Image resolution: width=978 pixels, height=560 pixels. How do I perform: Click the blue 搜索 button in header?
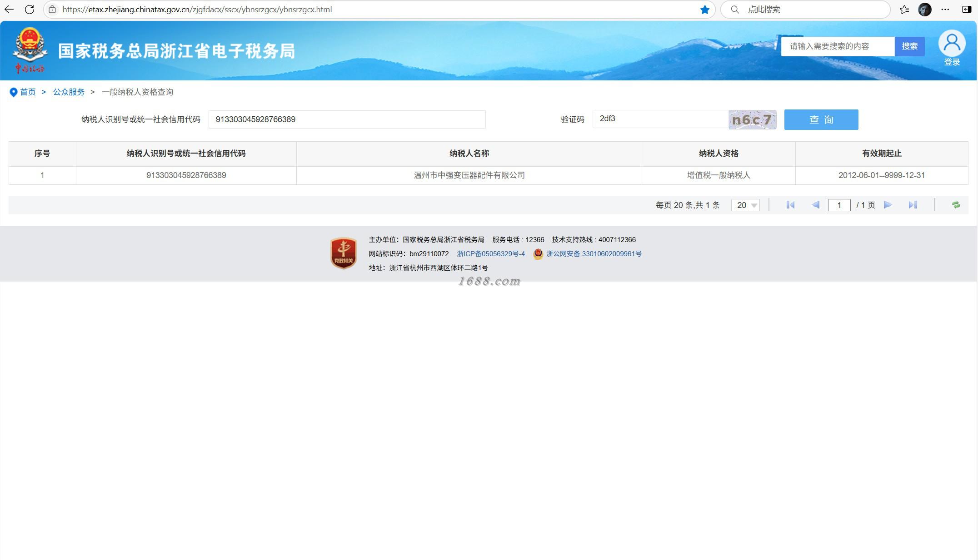coord(909,46)
